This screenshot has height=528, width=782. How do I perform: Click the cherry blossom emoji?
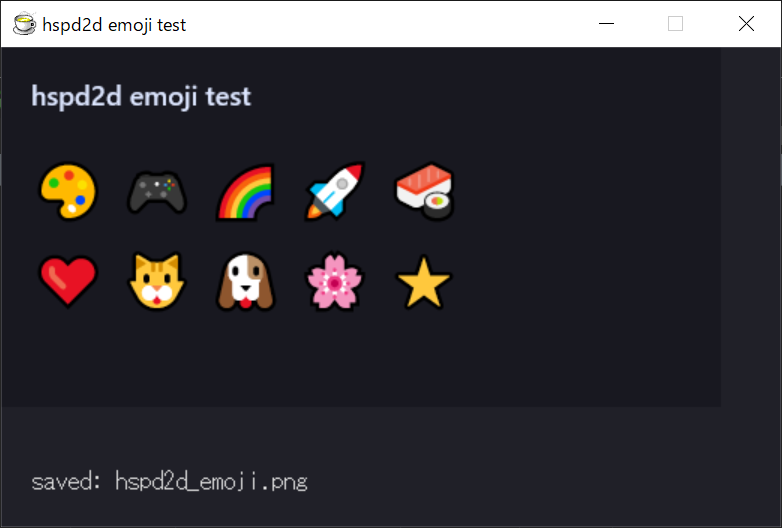click(x=334, y=282)
